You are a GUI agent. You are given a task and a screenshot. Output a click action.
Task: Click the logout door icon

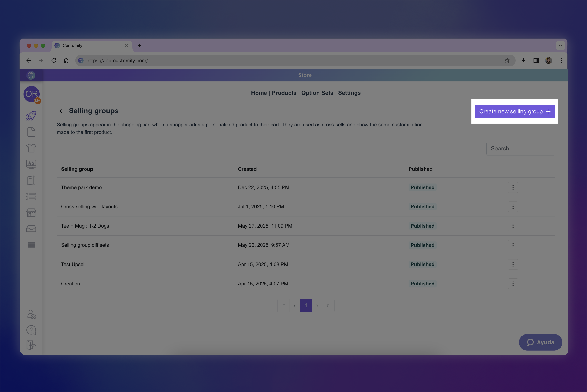click(x=31, y=345)
